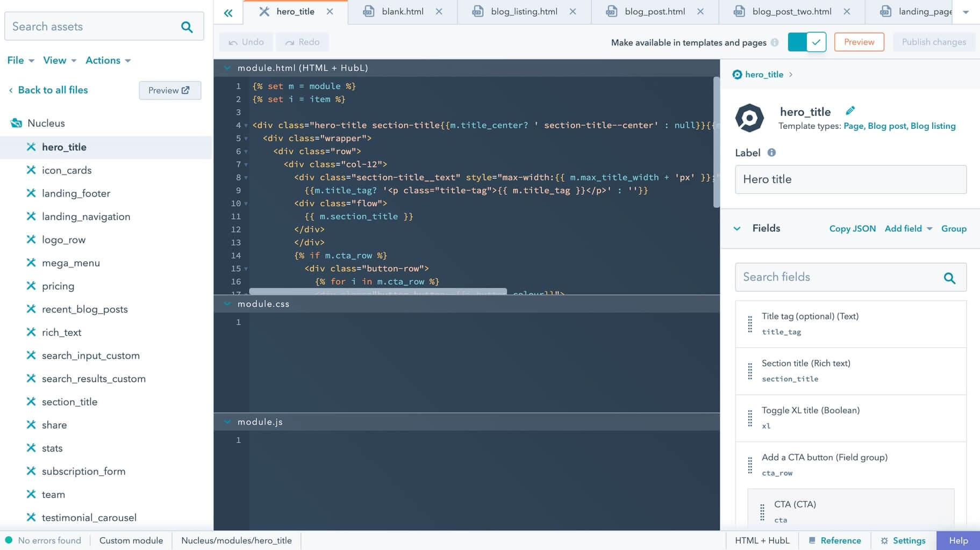The width and height of the screenshot is (980, 550).
Task: Select the hero_title module icon in sidebar
Action: click(31, 147)
